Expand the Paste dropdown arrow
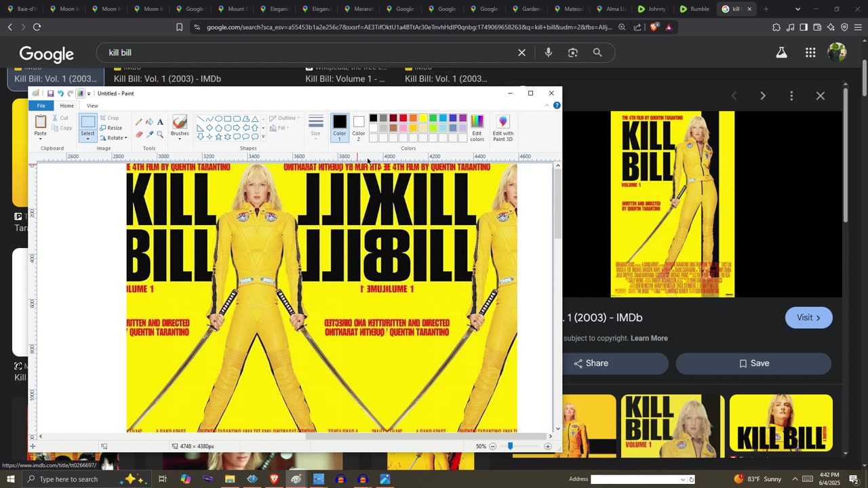 point(41,138)
